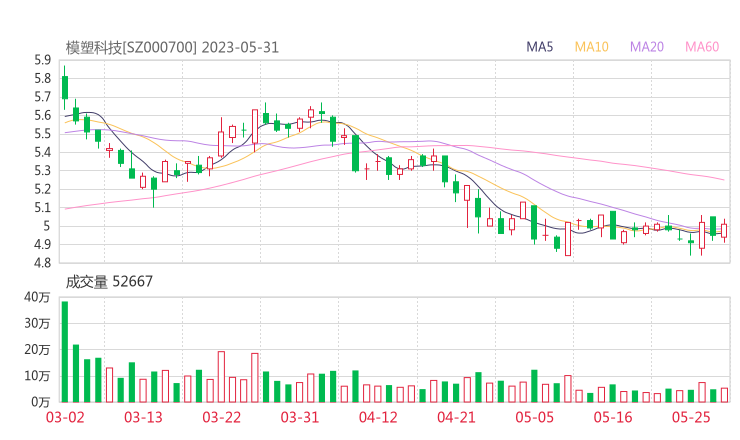Click the 成交量 52667 volume label

[109, 281]
